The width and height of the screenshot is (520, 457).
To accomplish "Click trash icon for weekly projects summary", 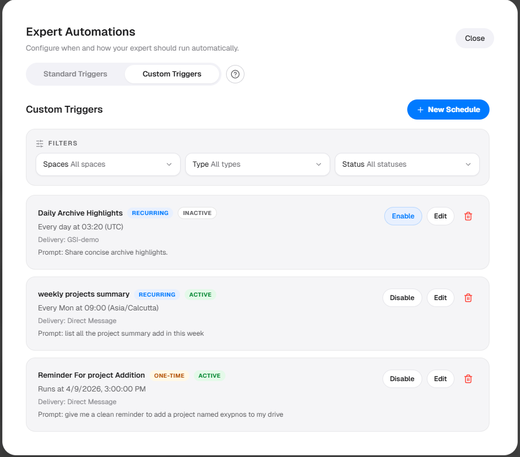I will coord(468,297).
